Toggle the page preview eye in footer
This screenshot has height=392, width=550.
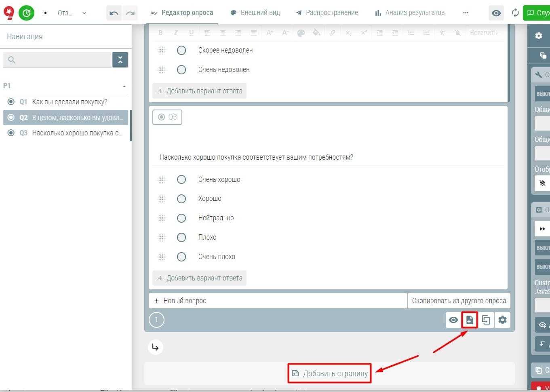pyautogui.click(x=453, y=320)
